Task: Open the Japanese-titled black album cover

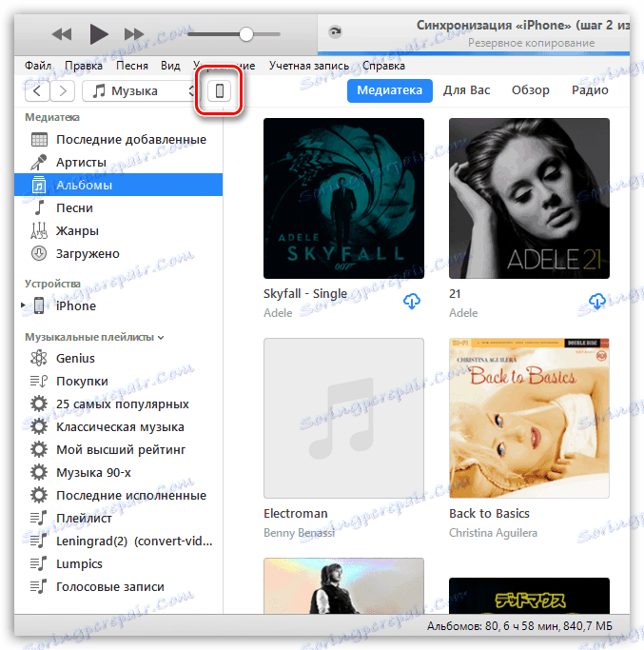Action: tap(529, 596)
